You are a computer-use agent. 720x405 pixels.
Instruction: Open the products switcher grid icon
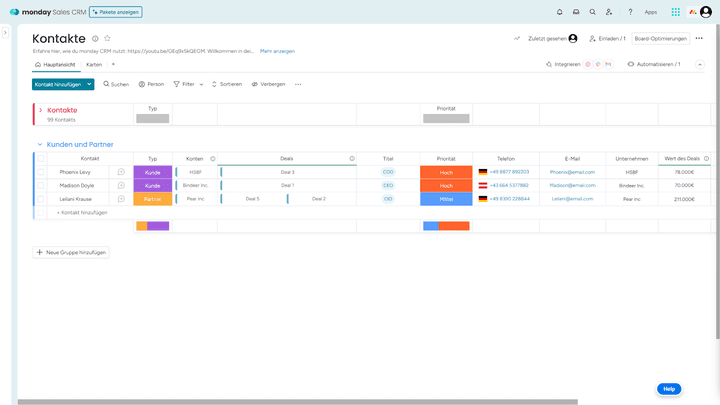pos(676,12)
